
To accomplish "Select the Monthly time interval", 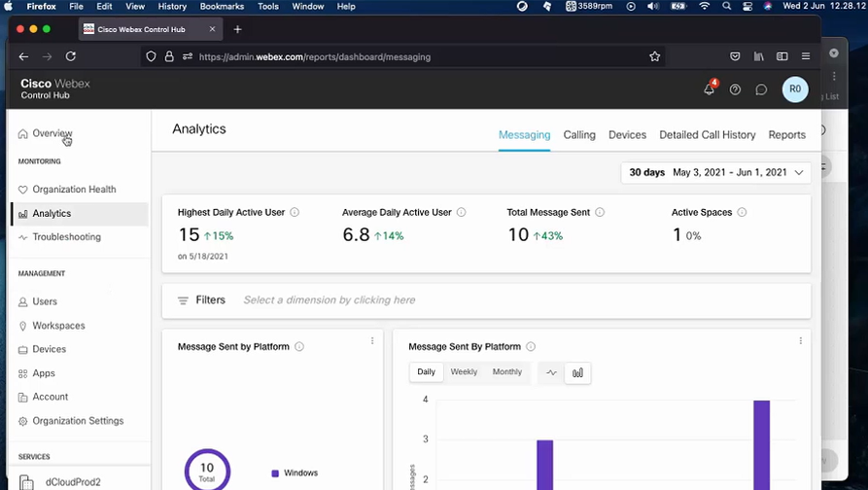I will [x=506, y=372].
